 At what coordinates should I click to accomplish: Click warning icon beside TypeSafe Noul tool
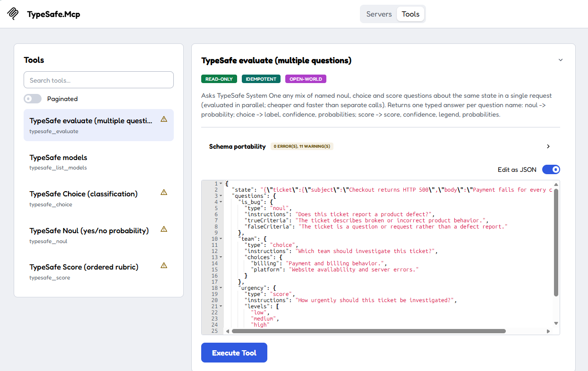pyautogui.click(x=164, y=229)
